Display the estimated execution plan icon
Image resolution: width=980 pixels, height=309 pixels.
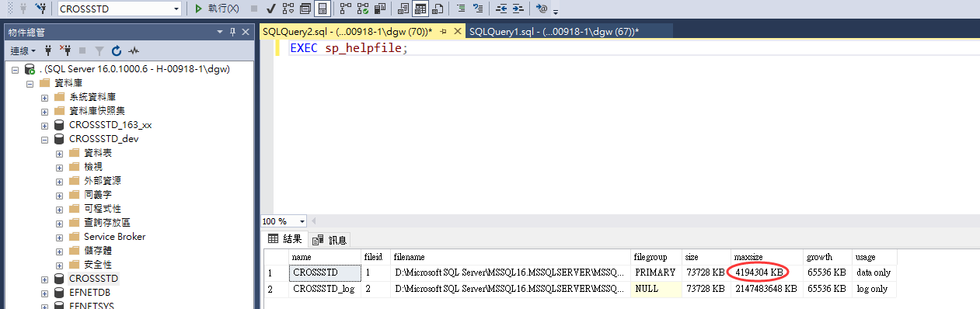click(x=288, y=9)
